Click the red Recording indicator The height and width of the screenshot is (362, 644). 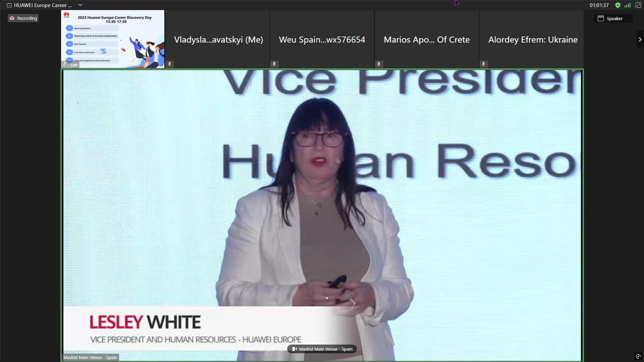(23, 18)
